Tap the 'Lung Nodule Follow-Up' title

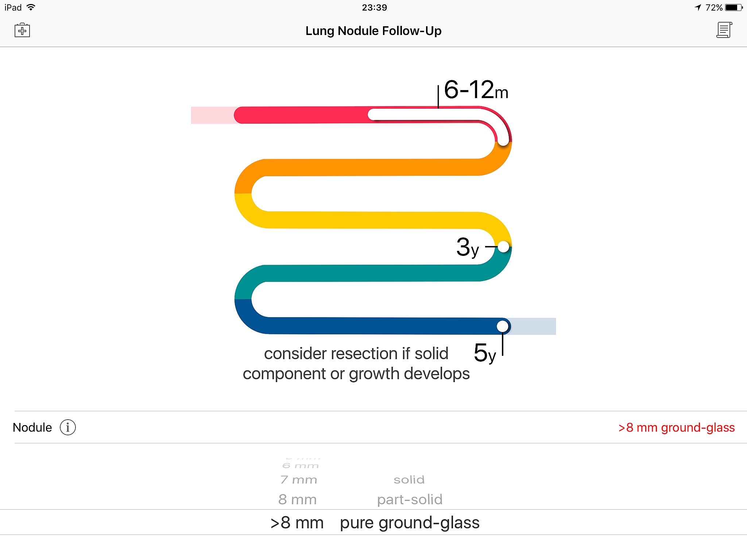point(373,31)
